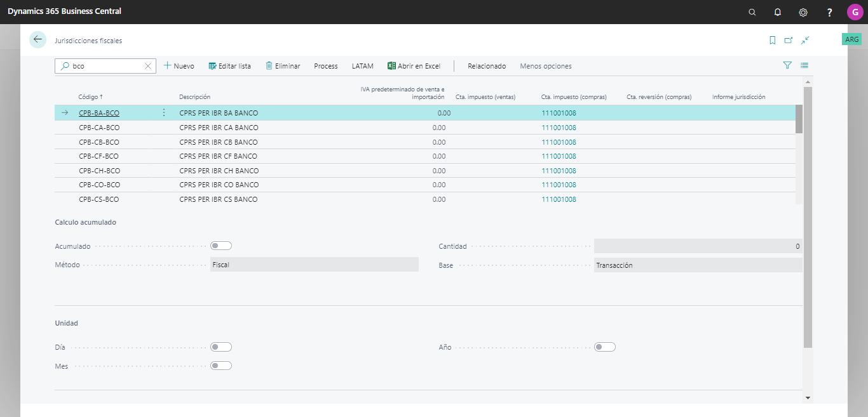Image resolution: width=868 pixels, height=417 pixels.
Task: Open user account avatar G
Action: pyautogui.click(x=855, y=12)
